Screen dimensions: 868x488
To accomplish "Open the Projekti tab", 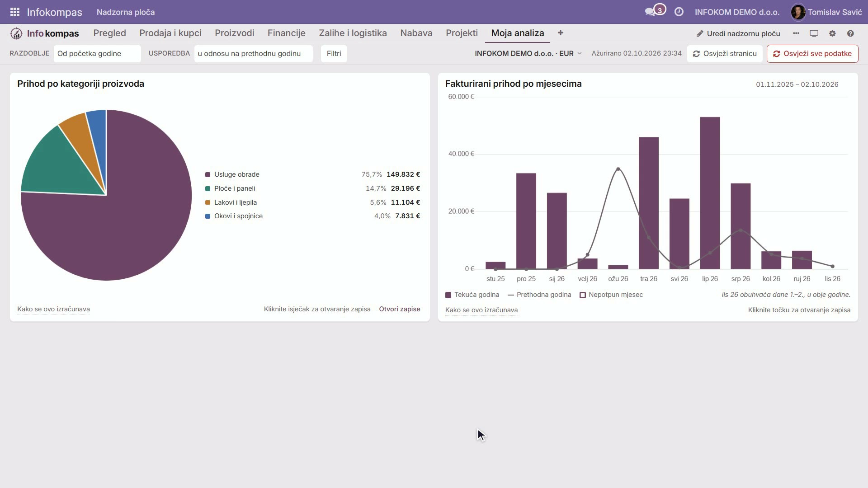I will 462,33.
